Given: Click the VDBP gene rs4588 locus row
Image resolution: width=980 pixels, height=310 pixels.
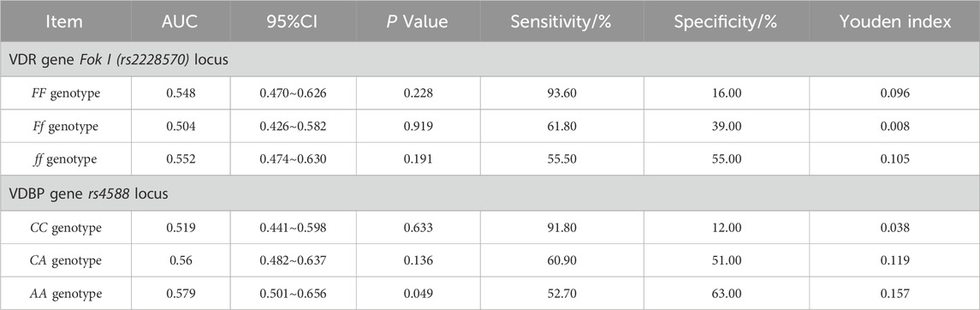Looking at the screenshot, I should (490, 194).
